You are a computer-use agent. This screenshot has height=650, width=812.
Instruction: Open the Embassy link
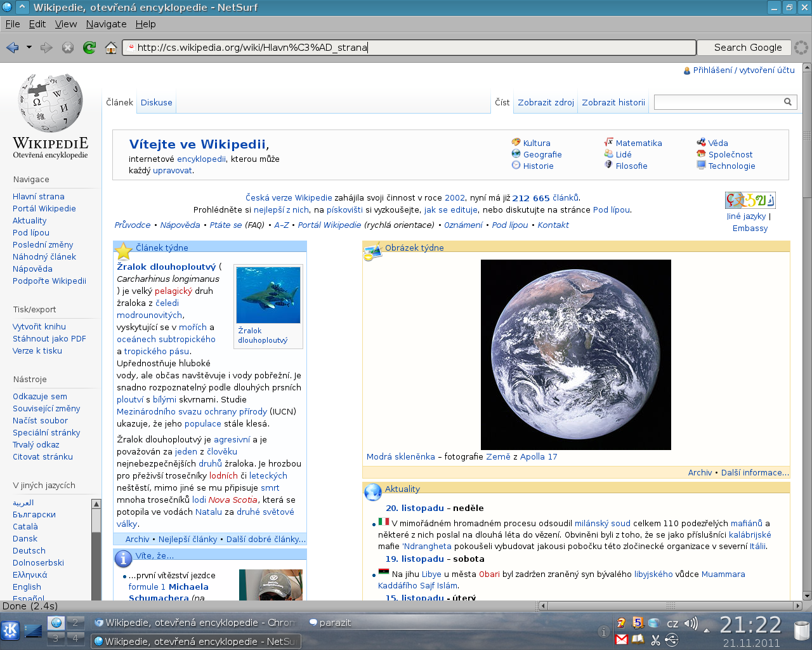pyautogui.click(x=750, y=229)
